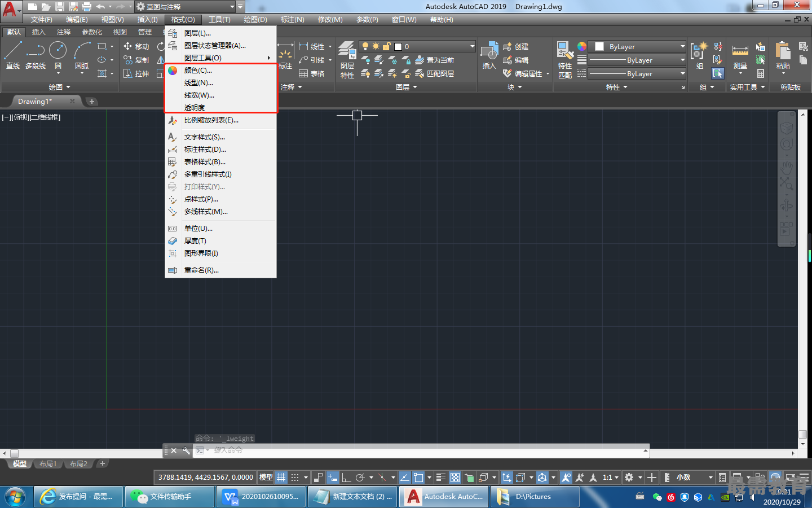Click the Copy (复制) tool
The width and height of the screenshot is (812, 508).
(136, 60)
